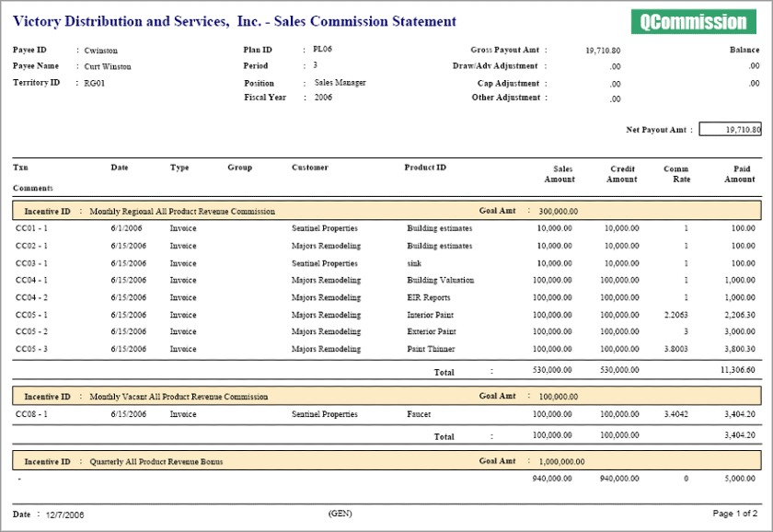Select Payee ID value 'Cwinston'

[x=100, y=51]
